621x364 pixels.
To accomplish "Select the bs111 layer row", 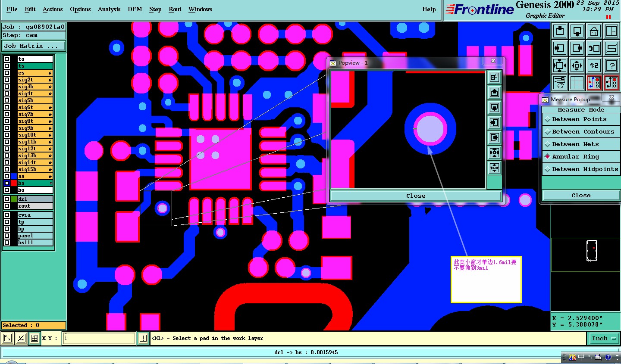I will pyautogui.click(x=35, y=243).
